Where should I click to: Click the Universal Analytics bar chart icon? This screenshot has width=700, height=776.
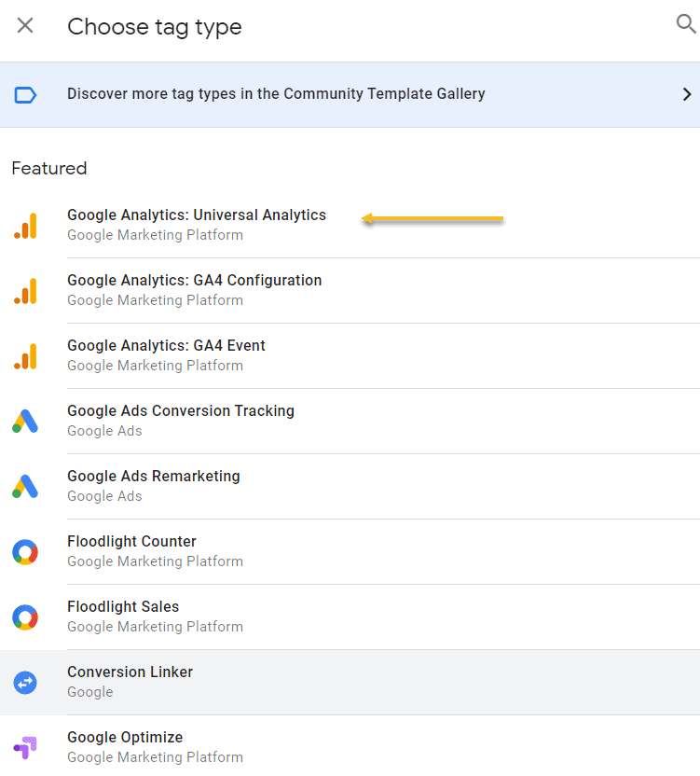click(x=25, y=226)
